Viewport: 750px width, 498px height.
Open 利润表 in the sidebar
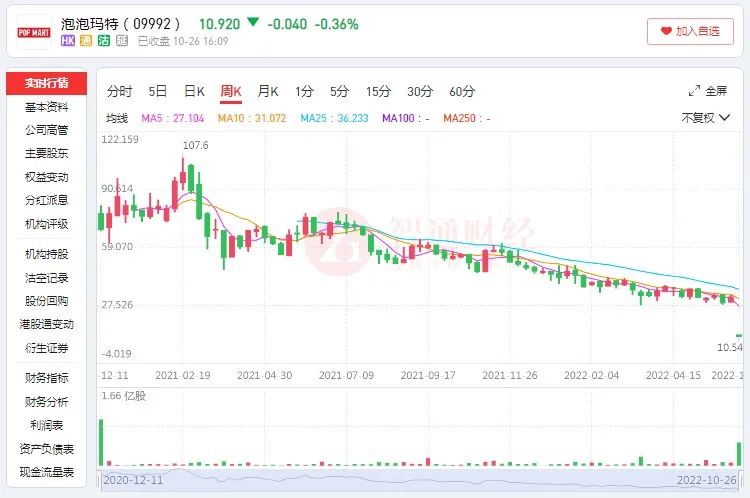(46, 425)
